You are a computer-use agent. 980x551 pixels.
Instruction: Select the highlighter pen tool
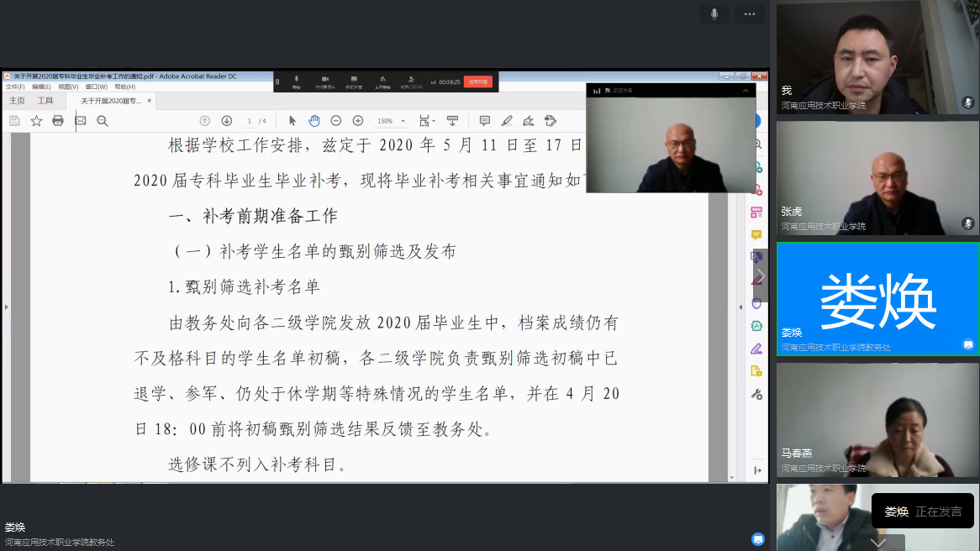click(507, 121)
